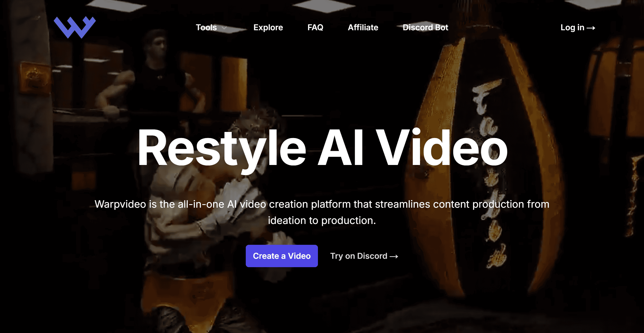
Task: Click the word Warpvideo in the description
Action: 120,204
